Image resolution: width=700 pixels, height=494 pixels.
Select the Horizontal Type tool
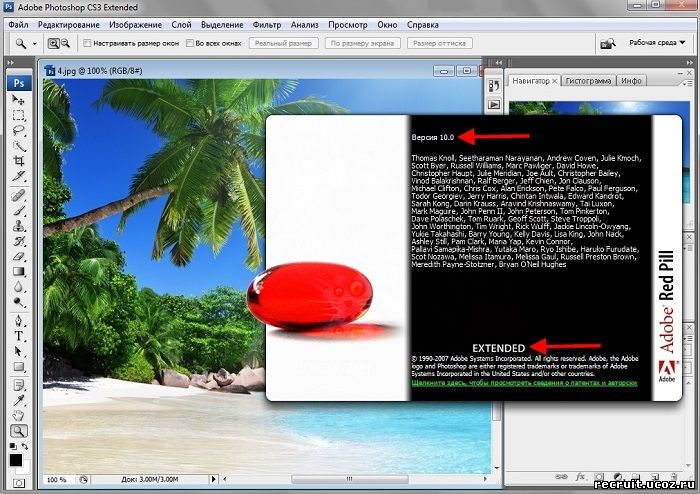18,336
